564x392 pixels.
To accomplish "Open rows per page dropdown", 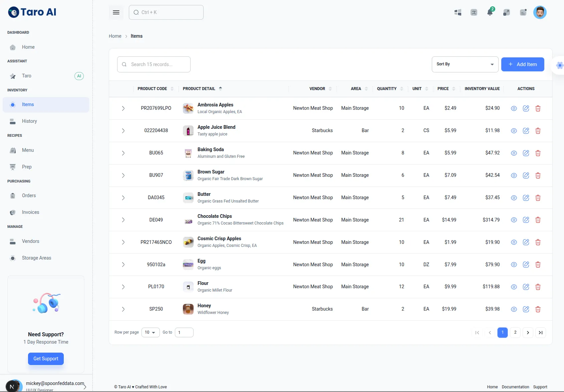I will [x=150, y=333].
